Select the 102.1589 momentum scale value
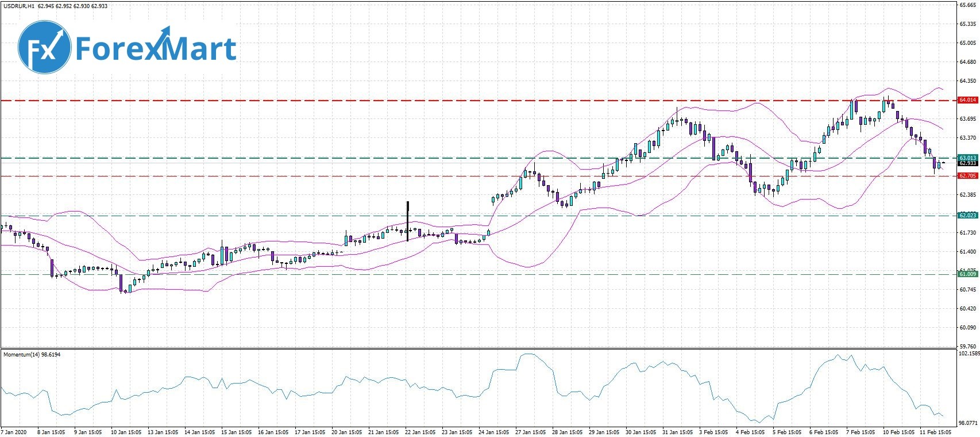This screenshot has width=980, height=437. 968,354
